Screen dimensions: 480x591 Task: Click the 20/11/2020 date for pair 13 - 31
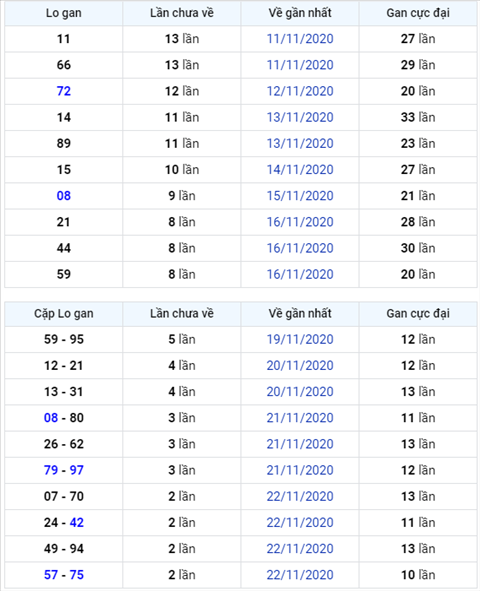(300, 392)
